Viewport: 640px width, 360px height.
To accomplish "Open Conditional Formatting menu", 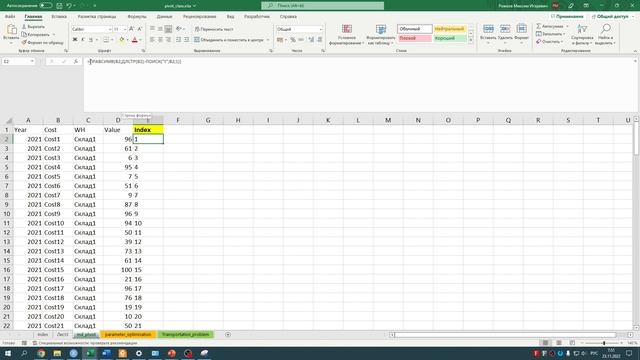I will tap(347, 34).
